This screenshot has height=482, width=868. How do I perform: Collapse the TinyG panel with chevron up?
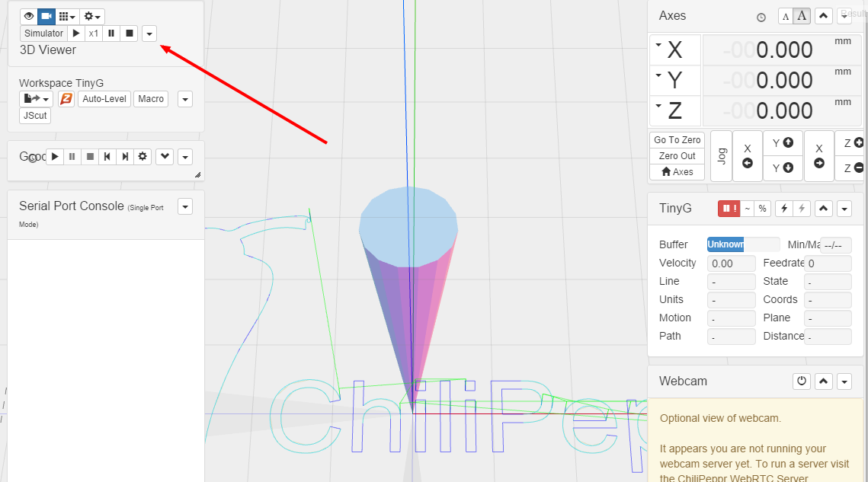(x=823, y=209)
